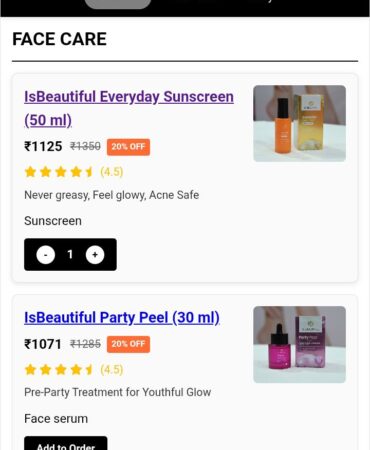
Task: Click the gray pill button in top bar
Action: pos(118,4)
